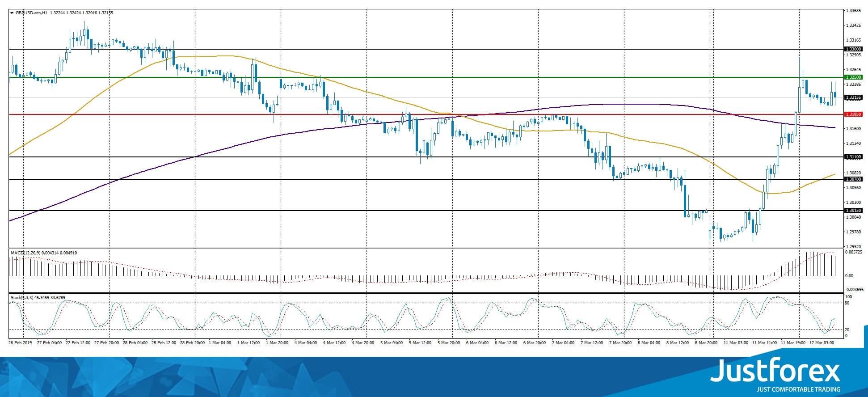This screenshot has width=868, height=397.
Task: Click the triangle arrow beside GBPUSD.ecn,H1
Action: click(12, 13)
